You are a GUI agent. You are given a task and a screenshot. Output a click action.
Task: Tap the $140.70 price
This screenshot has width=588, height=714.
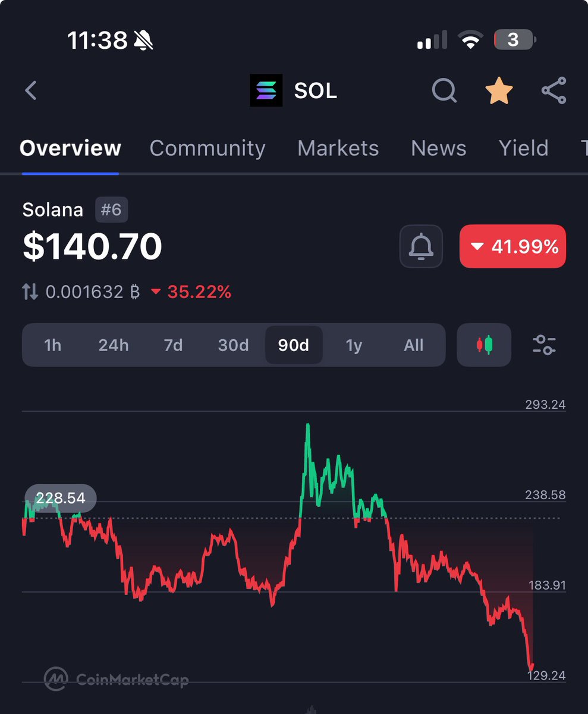coord(92,247)
